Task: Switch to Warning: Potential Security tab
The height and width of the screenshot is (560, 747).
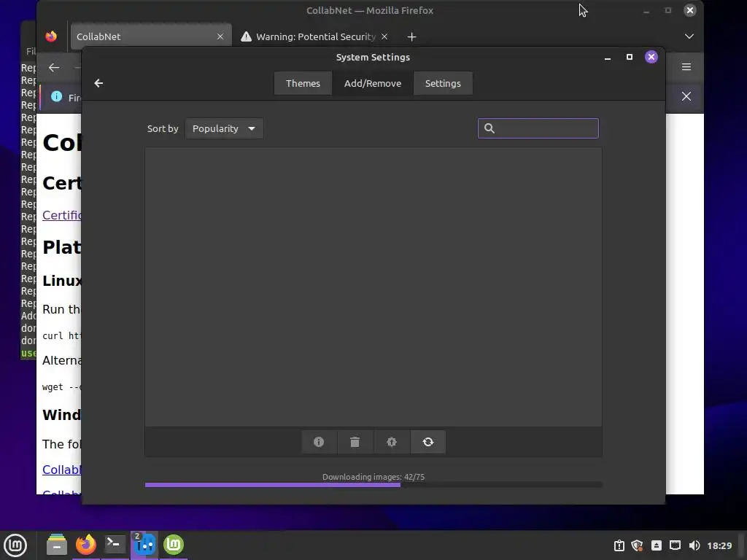Action: (315, 36)
